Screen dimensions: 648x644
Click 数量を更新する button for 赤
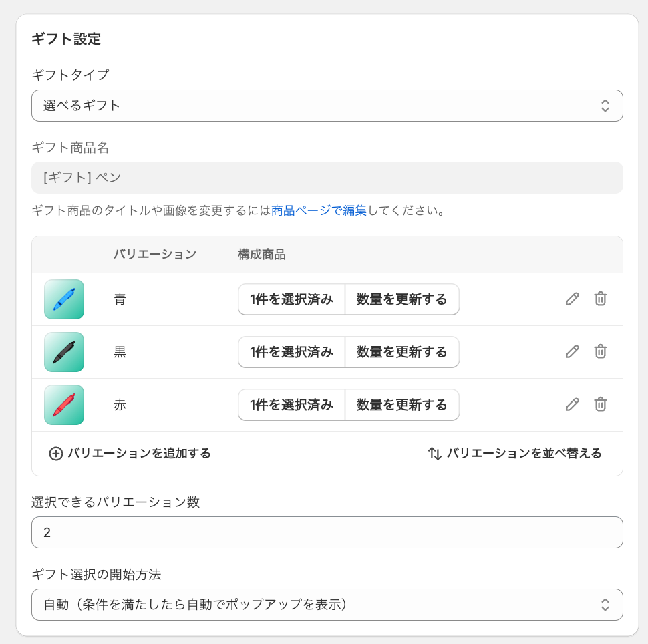[402, 405]
